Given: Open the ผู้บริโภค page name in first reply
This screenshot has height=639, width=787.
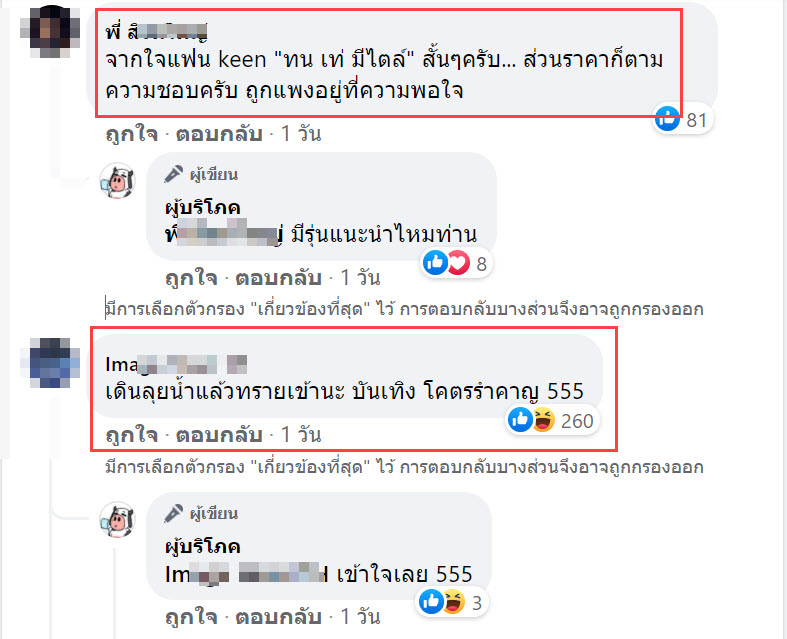Looking at the screenshot, I should [x=203, y=207].
